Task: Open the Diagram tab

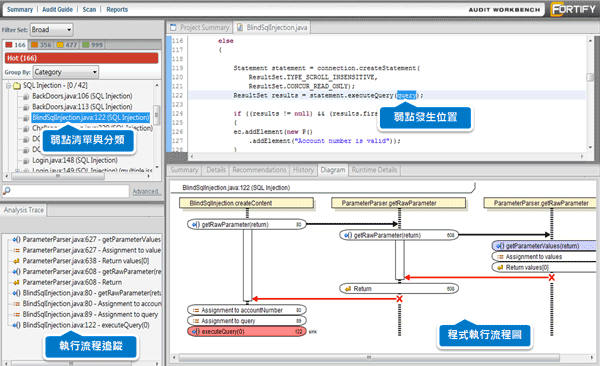Action: [333, 170]
